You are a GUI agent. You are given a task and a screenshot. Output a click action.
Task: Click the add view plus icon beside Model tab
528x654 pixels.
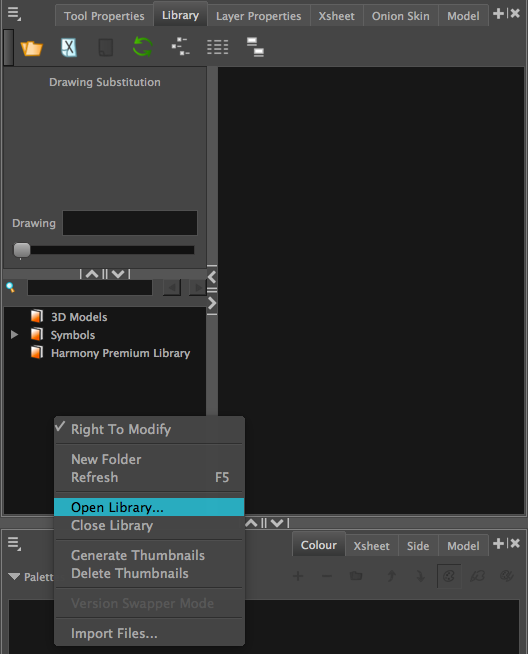pyautogui.click(x=498, y=13)
